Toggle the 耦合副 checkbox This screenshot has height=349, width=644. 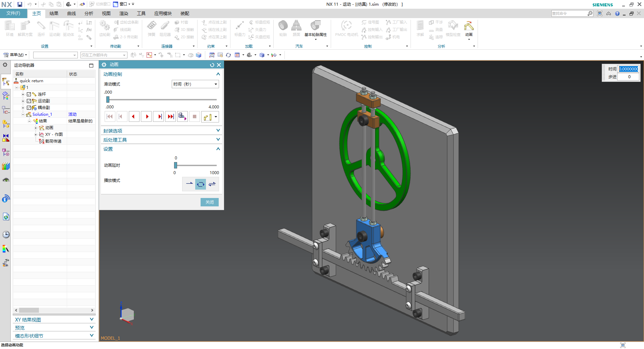(x=29, y=108)
